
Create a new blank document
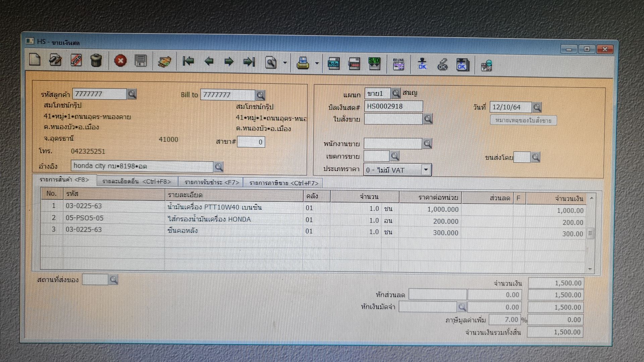(35, 60)
